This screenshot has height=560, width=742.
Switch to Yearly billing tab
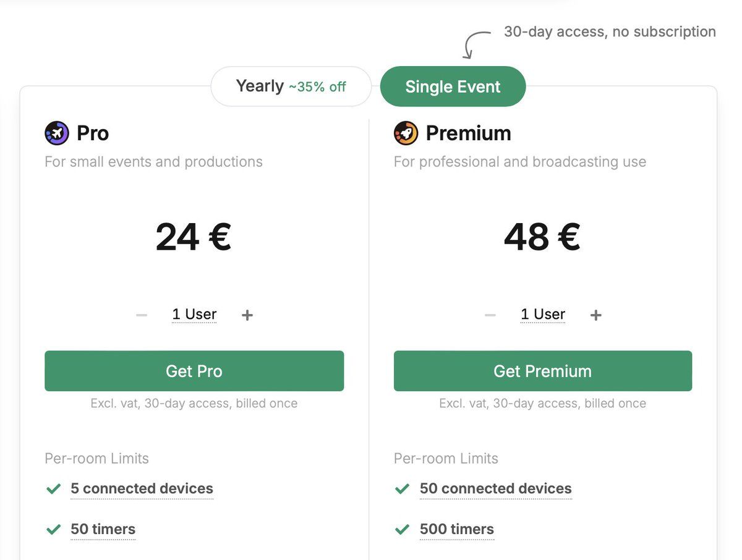coord(291,87)
